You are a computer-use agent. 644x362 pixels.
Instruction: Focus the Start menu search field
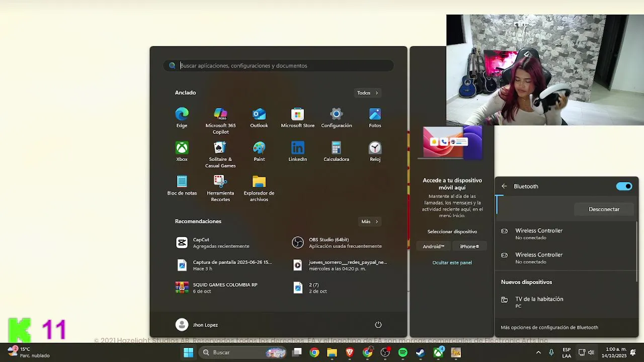278,65
